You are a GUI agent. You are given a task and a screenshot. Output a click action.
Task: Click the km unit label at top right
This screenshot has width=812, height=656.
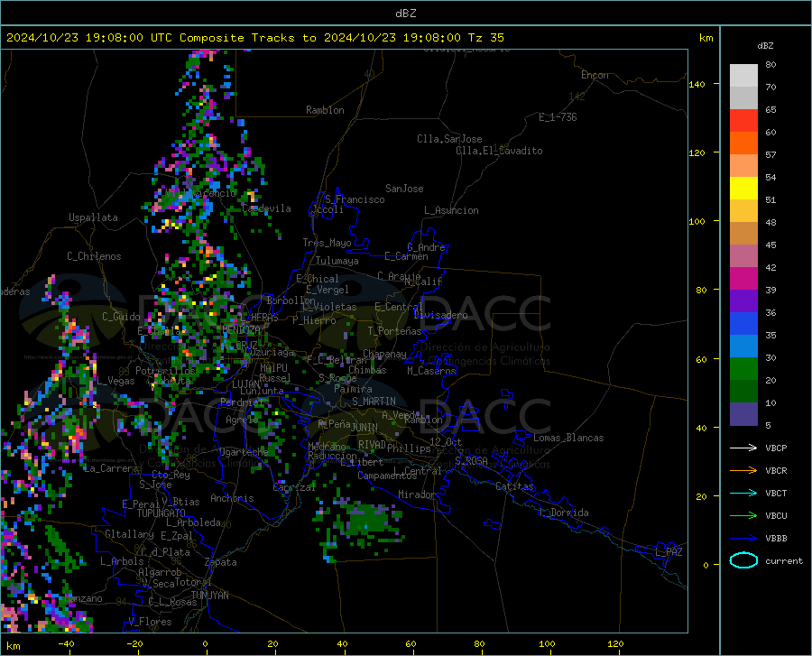[706, 38]
